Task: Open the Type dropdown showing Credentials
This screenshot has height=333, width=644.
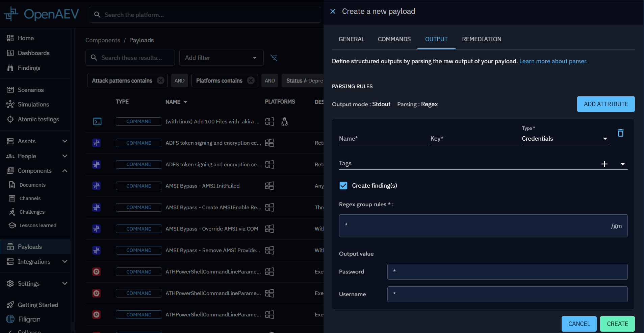Action: 565,139
